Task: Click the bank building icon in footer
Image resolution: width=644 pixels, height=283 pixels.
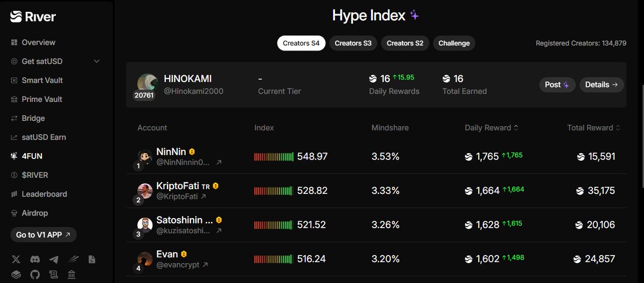Action: point(71,275)
